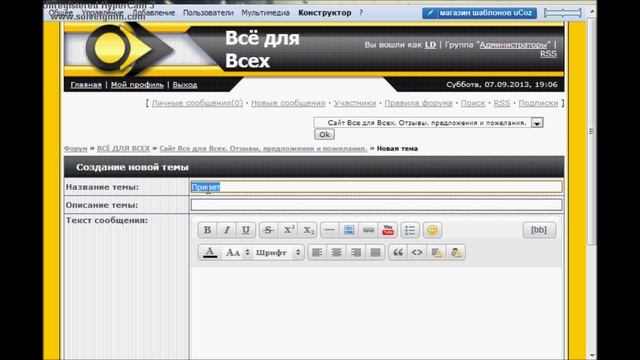Click магазин шаблонов uCoz button
Screen dimensions: 640x360
click(x=480, y=13)
